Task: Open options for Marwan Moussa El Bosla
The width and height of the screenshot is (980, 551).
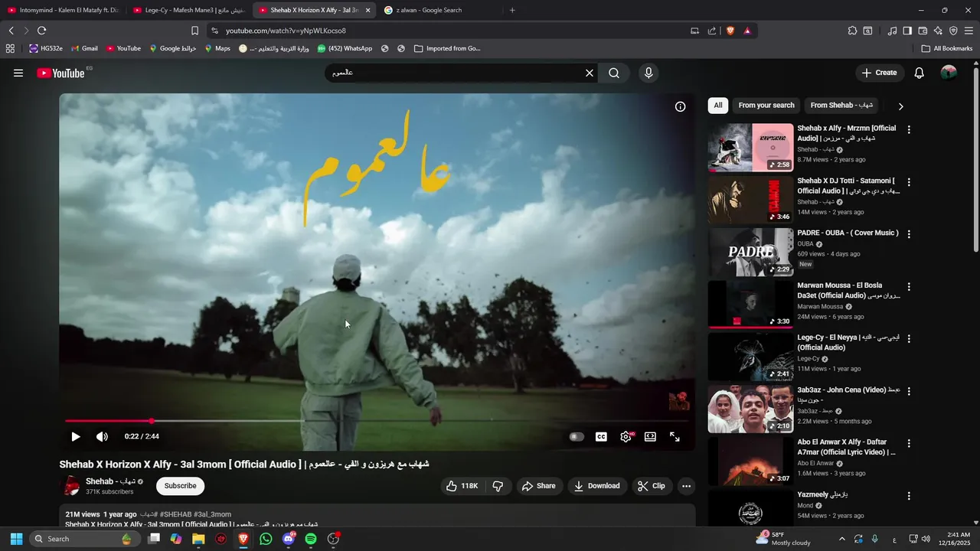Action: [x=909, y=287]
